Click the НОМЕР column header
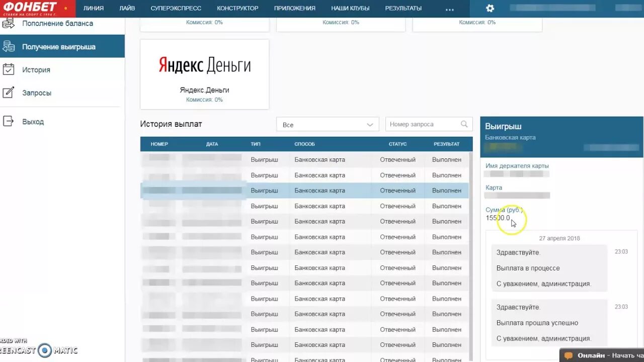 coord(159,144)
